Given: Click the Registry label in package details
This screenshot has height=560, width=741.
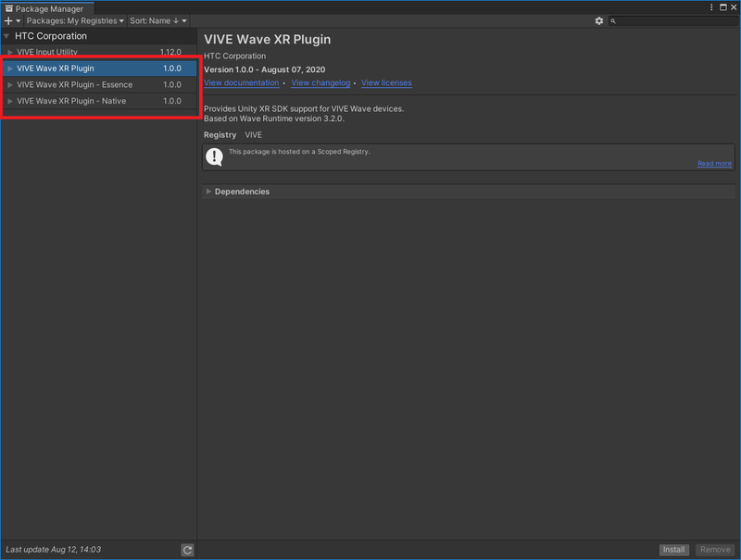Looking at the screenshot, I should [x=220, y=135].
